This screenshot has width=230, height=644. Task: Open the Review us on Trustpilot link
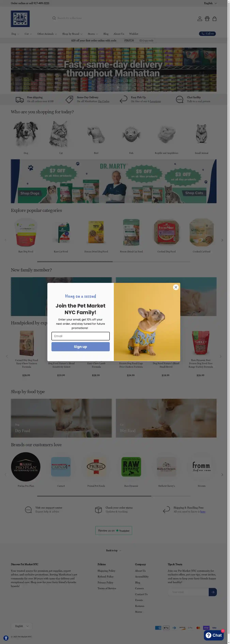click(114, 530)
